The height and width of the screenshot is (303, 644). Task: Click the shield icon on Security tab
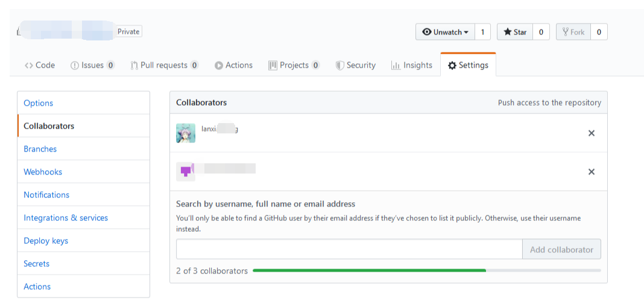click(x=339, y=65)
